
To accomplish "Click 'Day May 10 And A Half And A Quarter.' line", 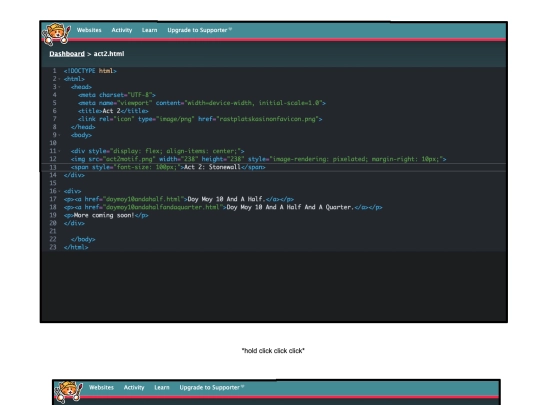I will pos(223,207).
